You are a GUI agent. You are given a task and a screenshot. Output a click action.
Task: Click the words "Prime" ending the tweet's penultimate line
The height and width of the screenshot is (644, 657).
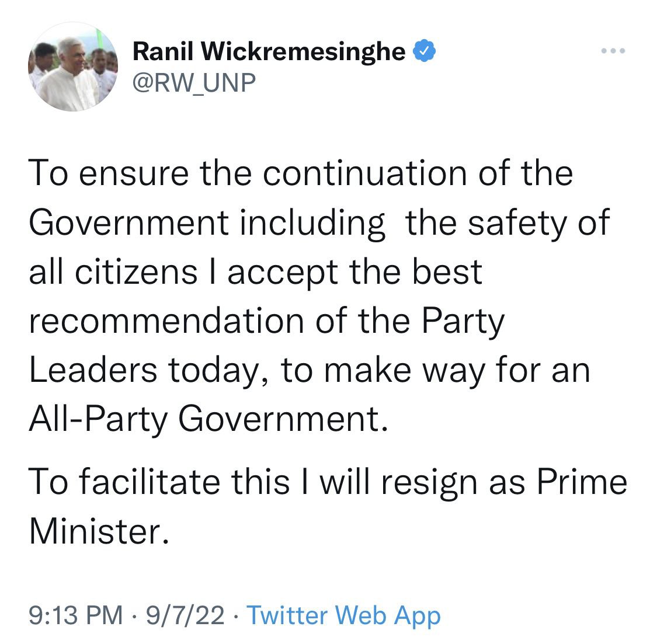point(582,481)
